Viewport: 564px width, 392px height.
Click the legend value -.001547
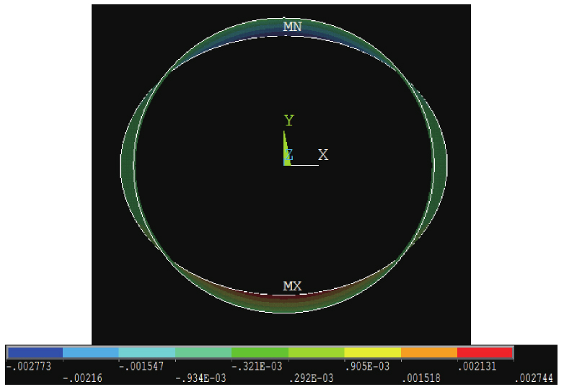141,367
